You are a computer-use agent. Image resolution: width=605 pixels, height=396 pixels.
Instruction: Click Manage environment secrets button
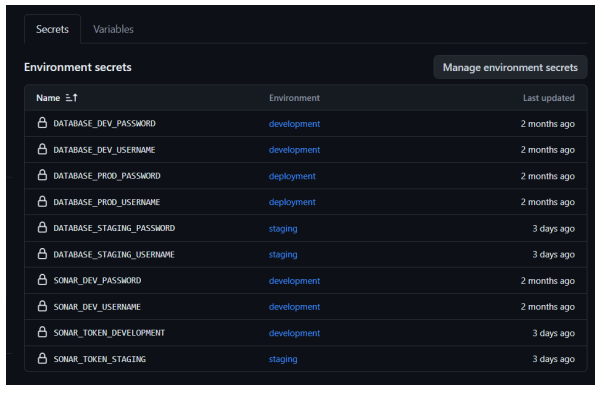point(510,67)
